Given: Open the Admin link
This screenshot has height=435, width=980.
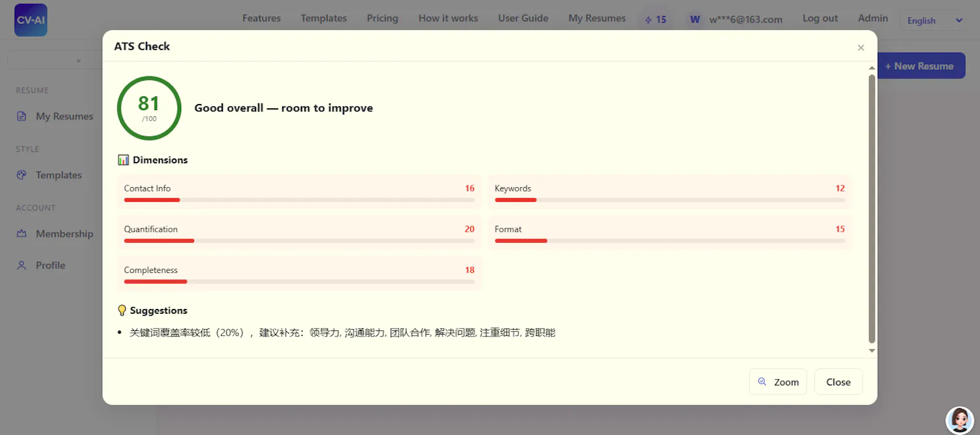Looking at the screenshot, I should coord(873,18).
